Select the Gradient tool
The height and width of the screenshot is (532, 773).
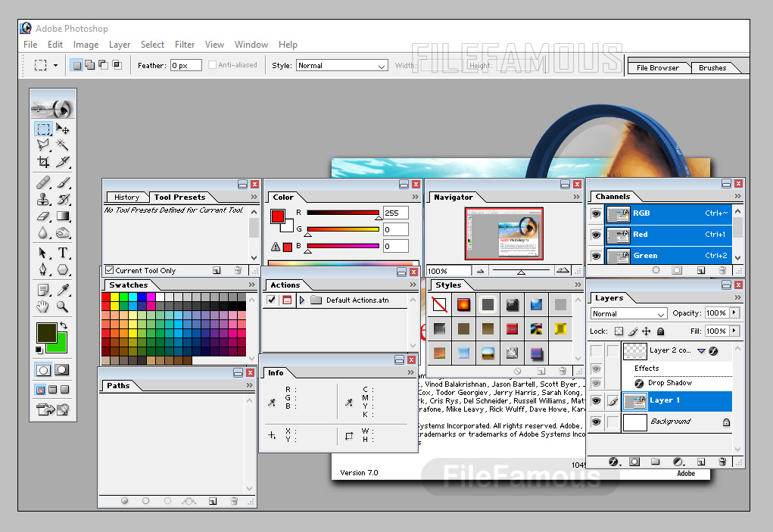point(62,216)
